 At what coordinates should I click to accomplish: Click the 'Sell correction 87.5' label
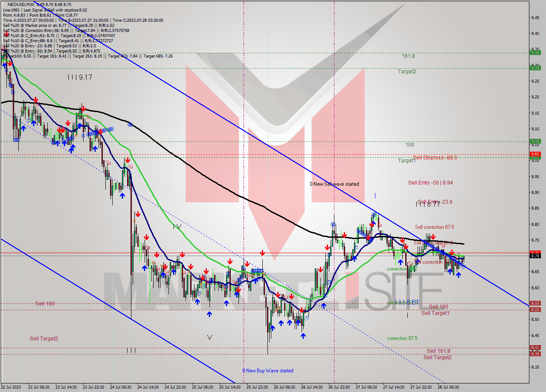coord(435,227)
